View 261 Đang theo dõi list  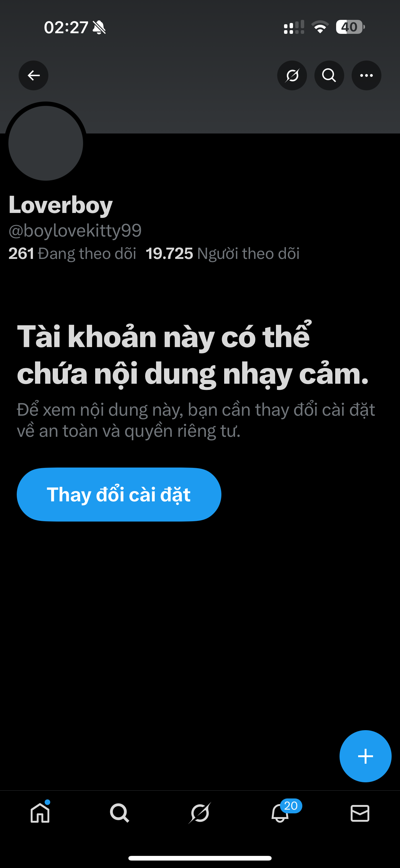point(72,253)
